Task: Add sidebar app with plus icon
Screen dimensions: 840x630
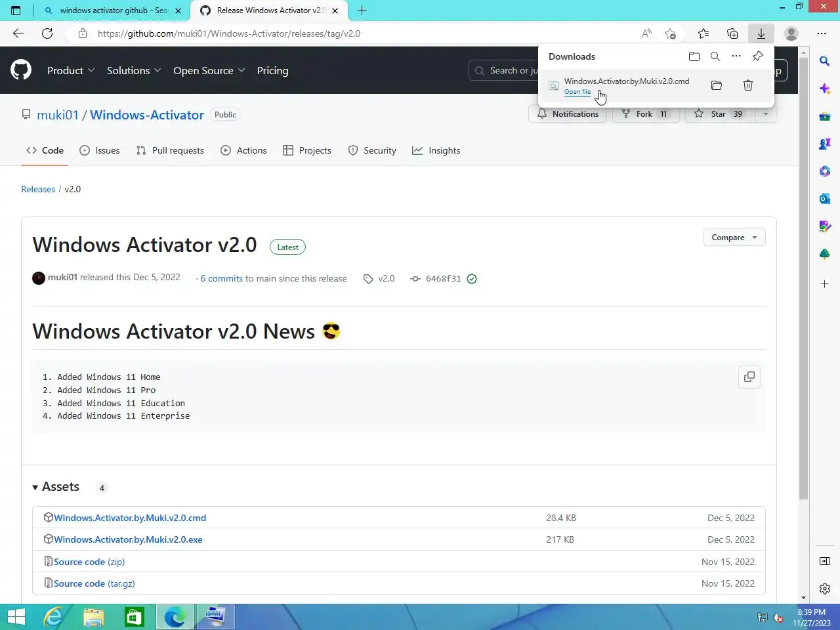Action: pos(825,284)
